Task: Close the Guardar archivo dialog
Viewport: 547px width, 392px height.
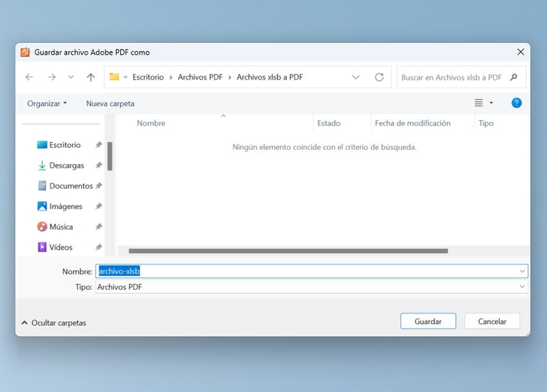Action: click(521, 52)
